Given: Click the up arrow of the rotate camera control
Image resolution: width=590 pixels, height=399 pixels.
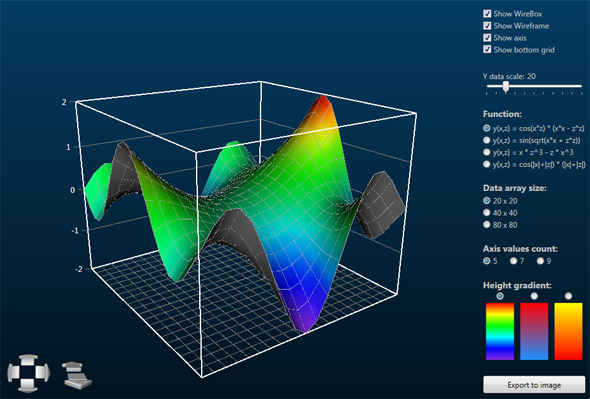Looking at the screenshot, I should point(28,361).
